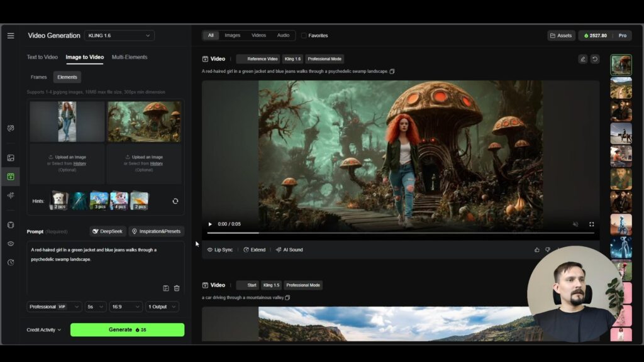Delete the prompt using trash icon
Viewport: 644px width, 362px height.
(177, 288)
